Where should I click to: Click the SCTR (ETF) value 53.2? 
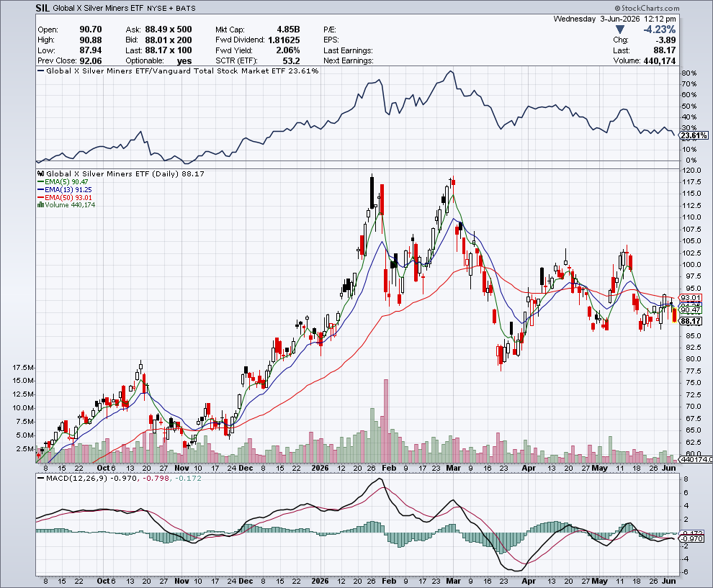[x=292, y=61]
